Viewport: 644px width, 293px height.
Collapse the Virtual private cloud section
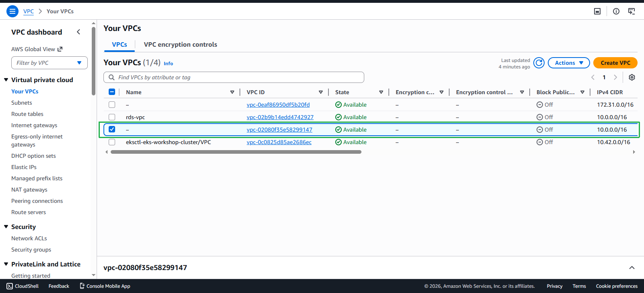6,80
